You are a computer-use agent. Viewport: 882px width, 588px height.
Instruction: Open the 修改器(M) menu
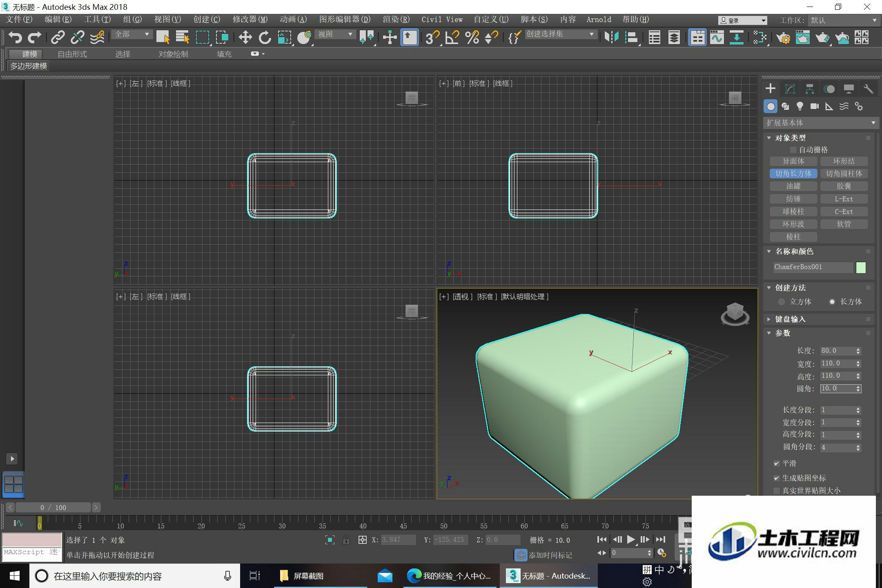click(250, 20)
